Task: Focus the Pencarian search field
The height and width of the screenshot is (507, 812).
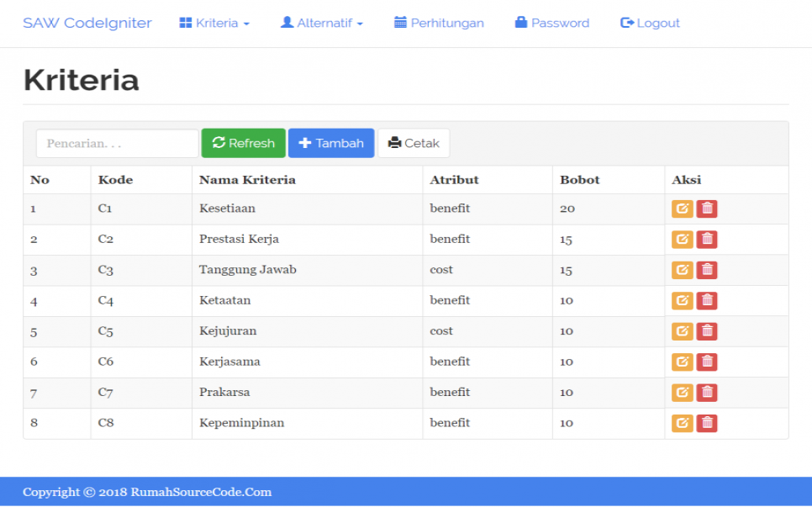Action: point(117,143)
